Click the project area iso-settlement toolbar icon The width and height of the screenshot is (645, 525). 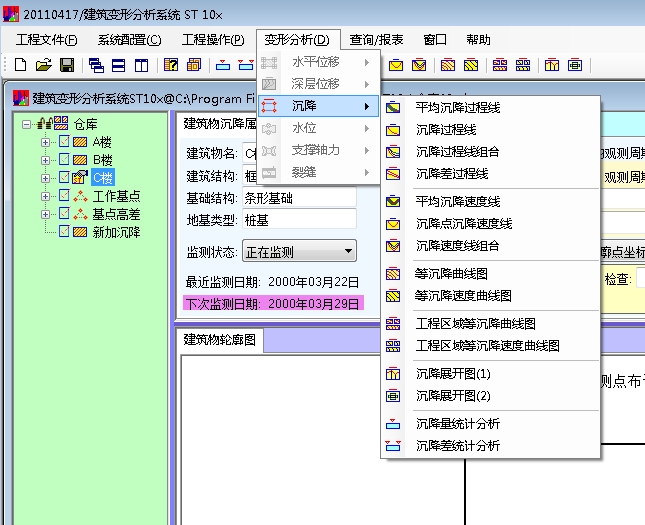tap(500, 65)
